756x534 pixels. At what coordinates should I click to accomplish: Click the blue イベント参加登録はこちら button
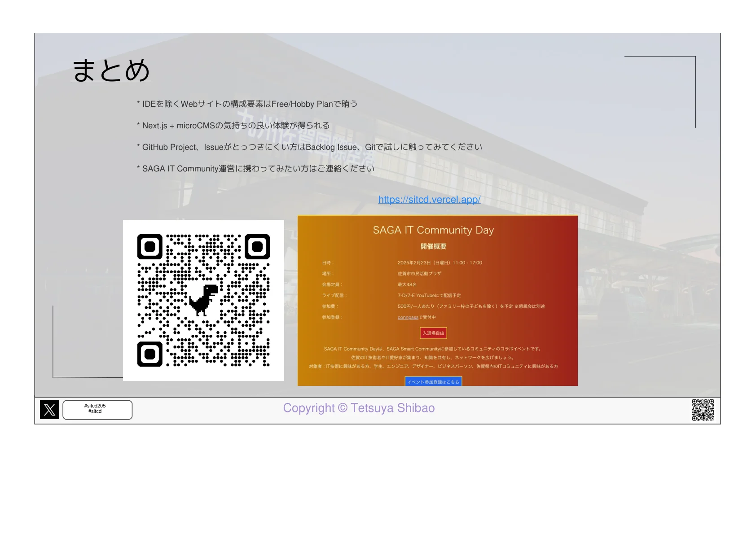(x=433, y=382)
